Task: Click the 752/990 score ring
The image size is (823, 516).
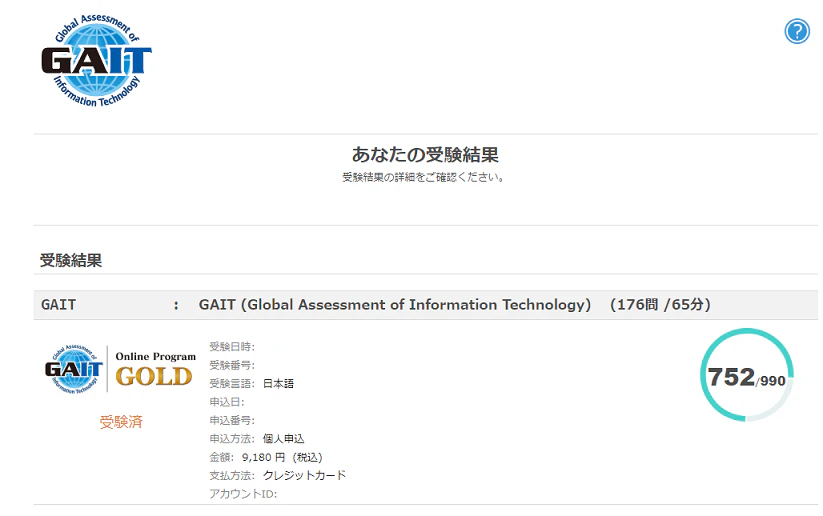Action: click(746, 375)
